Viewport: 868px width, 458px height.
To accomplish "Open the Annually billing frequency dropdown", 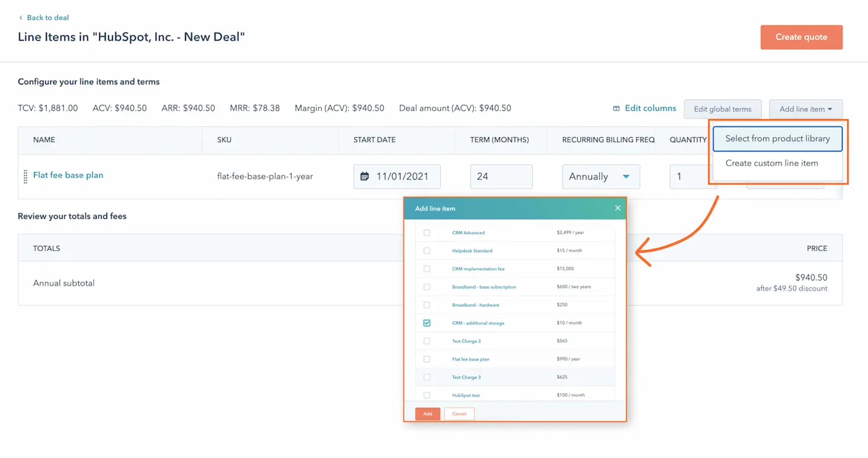I will pyautogui.click(x=600, y=176).
